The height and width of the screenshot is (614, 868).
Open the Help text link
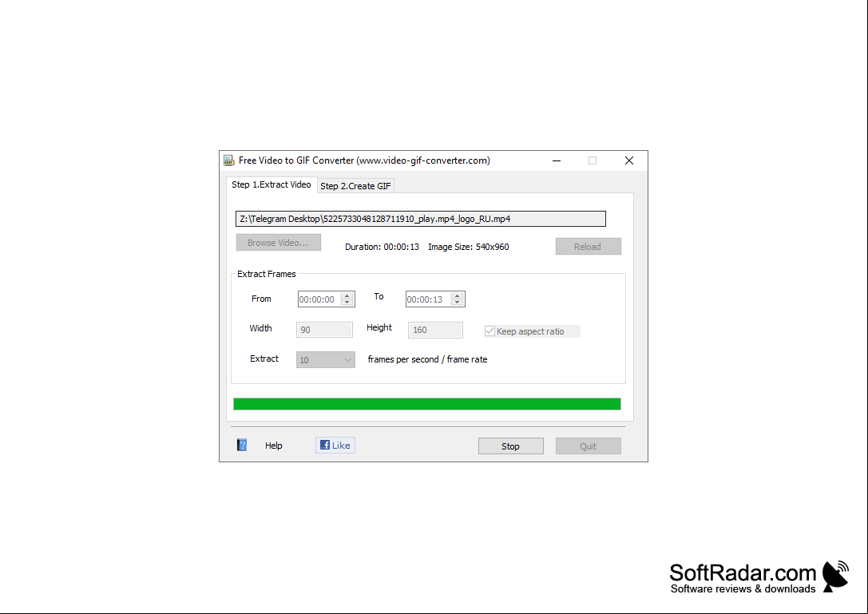point(273,446)
